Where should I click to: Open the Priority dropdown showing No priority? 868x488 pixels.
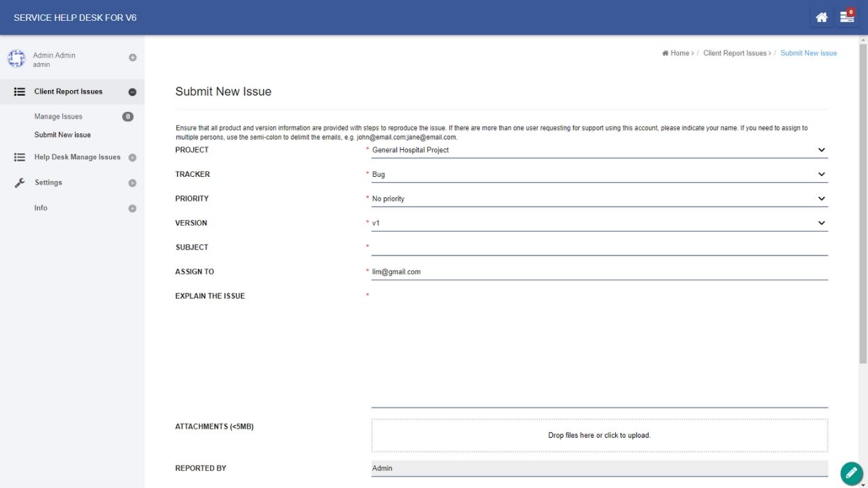(599, 199)
